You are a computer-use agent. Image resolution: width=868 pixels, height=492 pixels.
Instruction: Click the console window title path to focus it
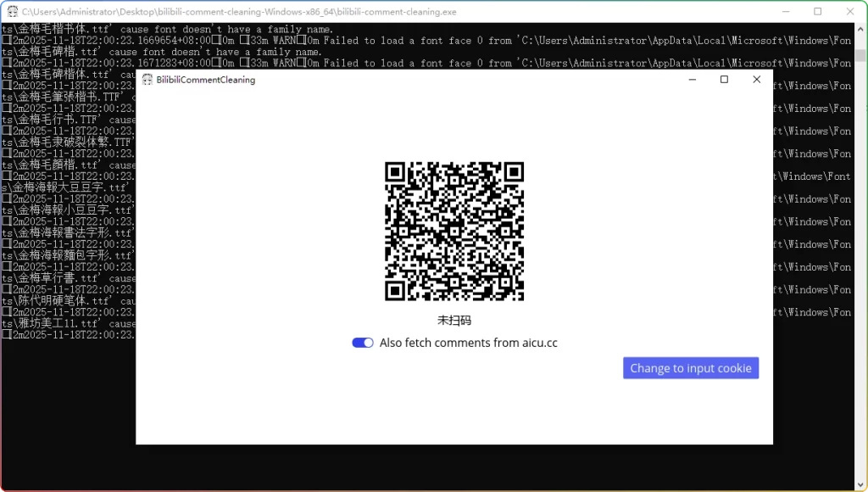point(237,11)
